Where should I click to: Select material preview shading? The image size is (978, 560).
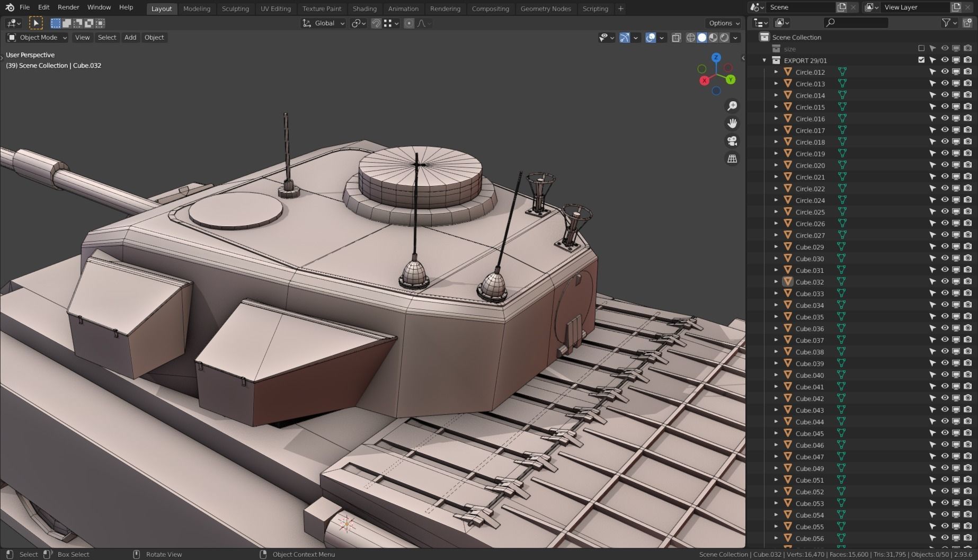coord(713,38)
